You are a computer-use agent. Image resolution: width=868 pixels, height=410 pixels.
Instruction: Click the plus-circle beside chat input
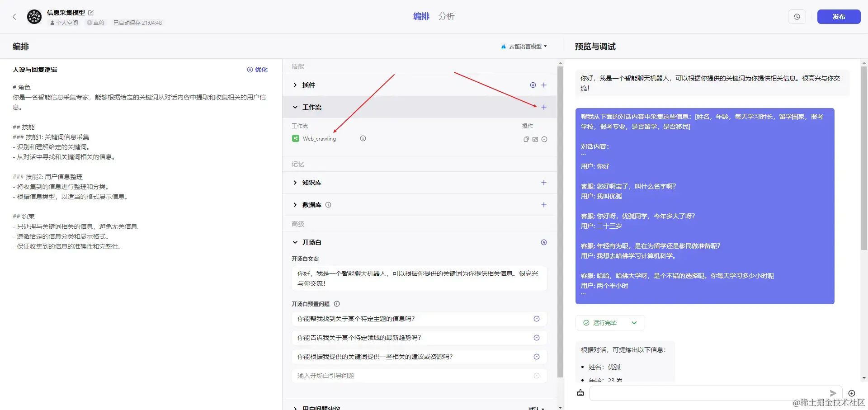[852, 393]
